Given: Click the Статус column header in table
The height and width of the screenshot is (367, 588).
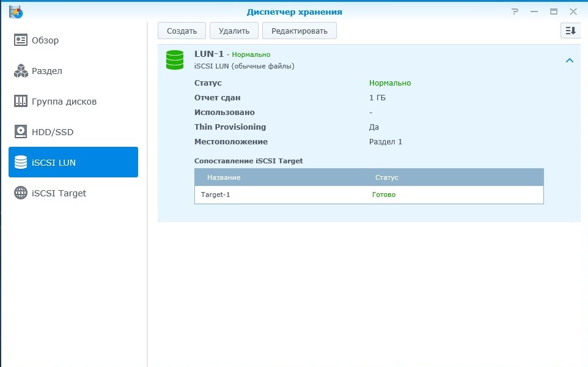Looking at the screenshot, I should click(x=386, y=177).
